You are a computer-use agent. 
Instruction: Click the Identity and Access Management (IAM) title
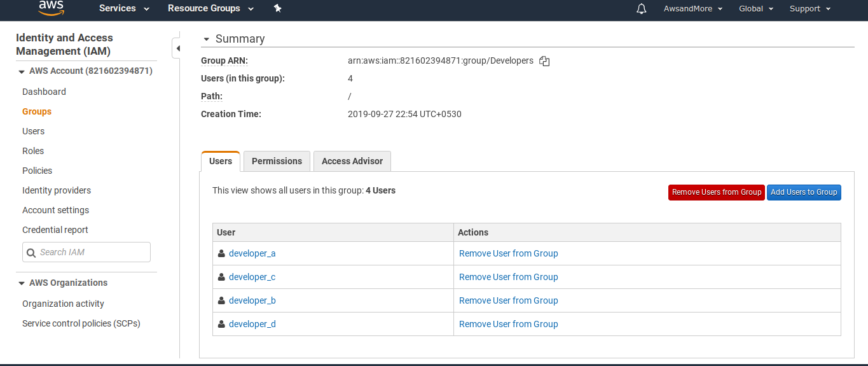coord(64,45)
